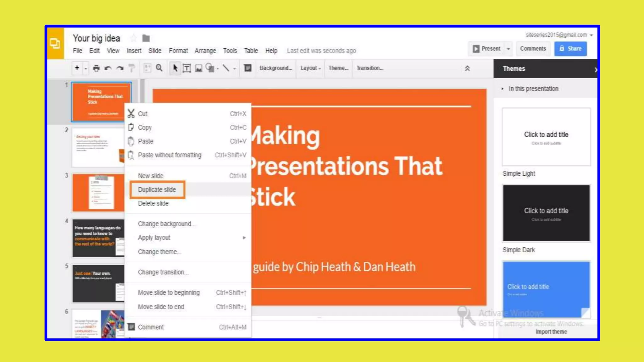Screen dimensions: 644x362
Task: Collapse the toolbar with double-chevron icon
Action: (467, 69)
